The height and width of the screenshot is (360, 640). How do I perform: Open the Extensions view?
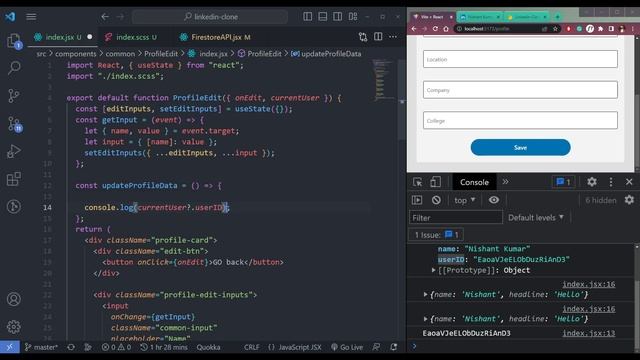point(14,179)
